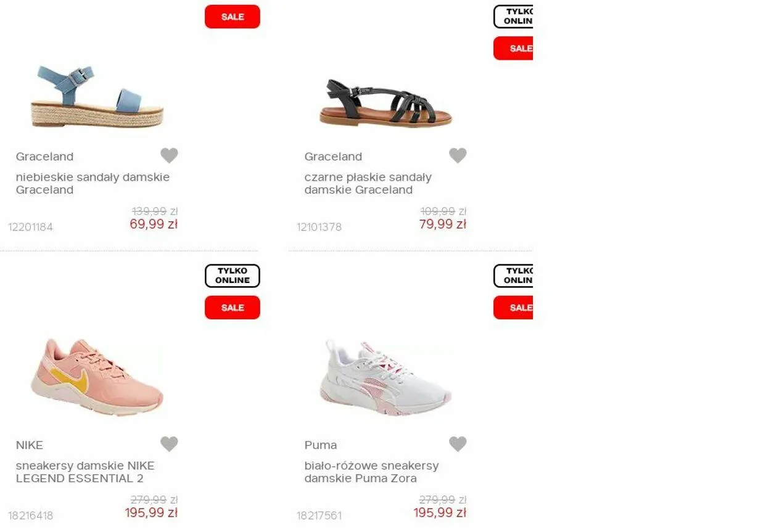Click SALE badge on Puma Zora sneakers
Screen dimensions: 771x532
click(513, 308)
